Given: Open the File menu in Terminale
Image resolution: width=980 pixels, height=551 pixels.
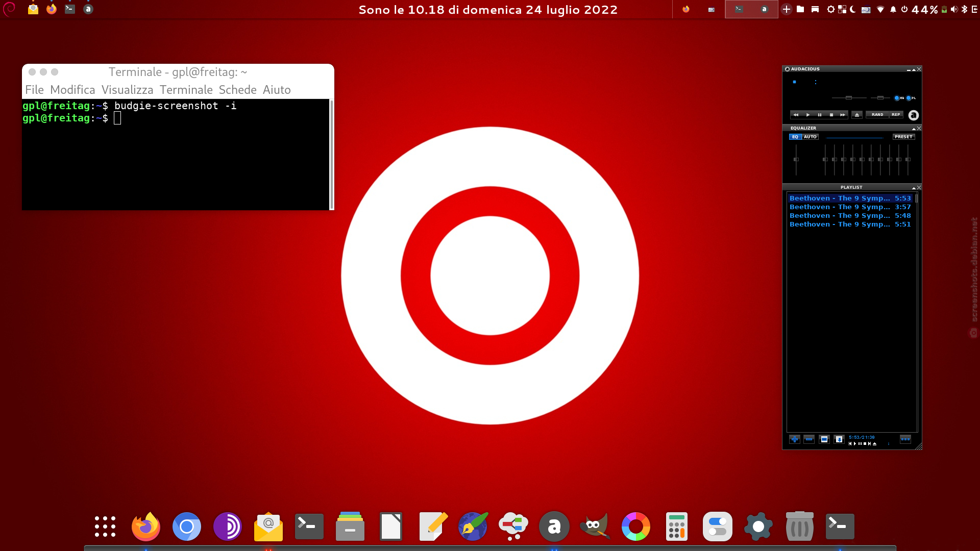Looking at the screenshot, I should 34,90.
